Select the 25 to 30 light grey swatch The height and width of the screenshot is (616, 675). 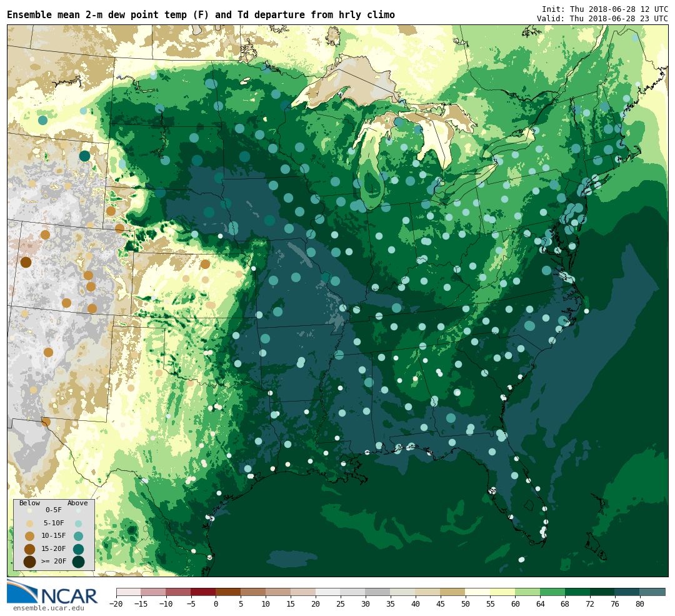353,592
